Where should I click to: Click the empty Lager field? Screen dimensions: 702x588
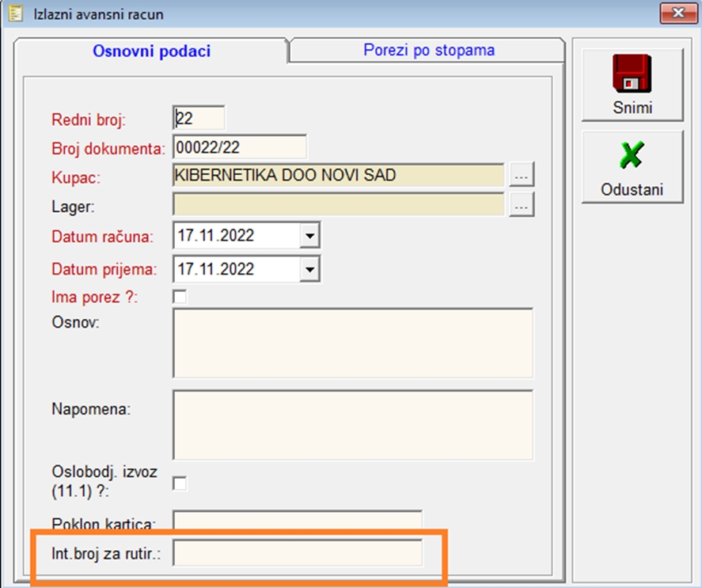click(x=338, y=205)
